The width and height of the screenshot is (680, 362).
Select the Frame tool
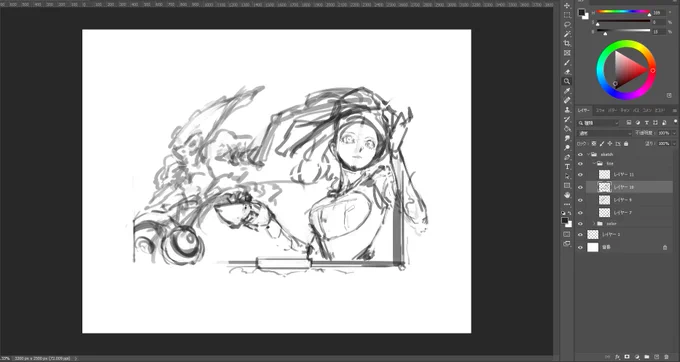click(567, 53)
